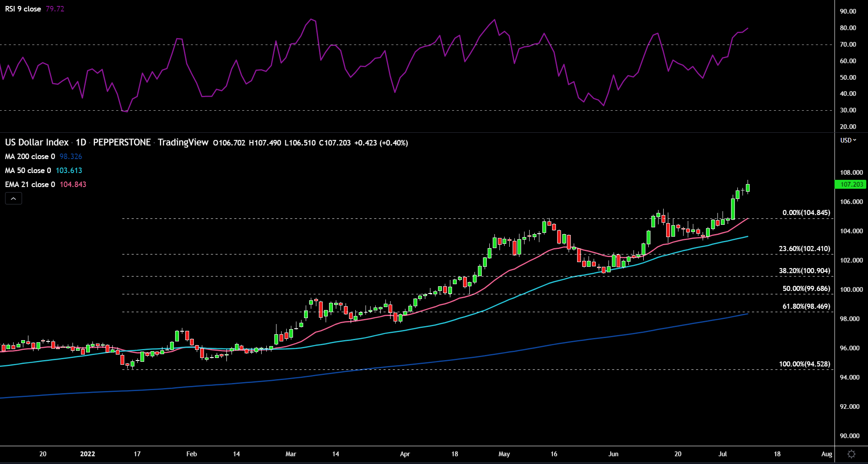Select the 100.00%(94.528) Fibonacci label
The image size is (868, 464).
[x=804, y=364]
